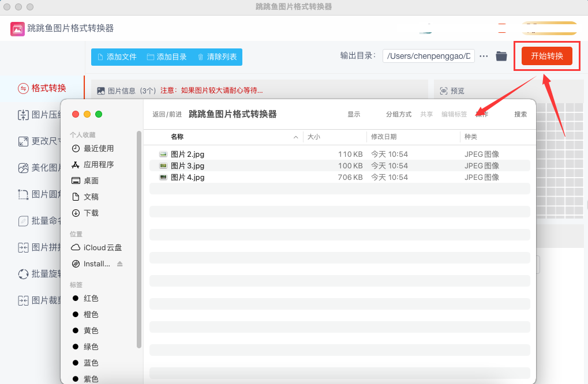The height and width of the screenshot is (384, 588).
Task: Open the 分组方式 menu
Action: pyautogui.click(x=399, y=114)
